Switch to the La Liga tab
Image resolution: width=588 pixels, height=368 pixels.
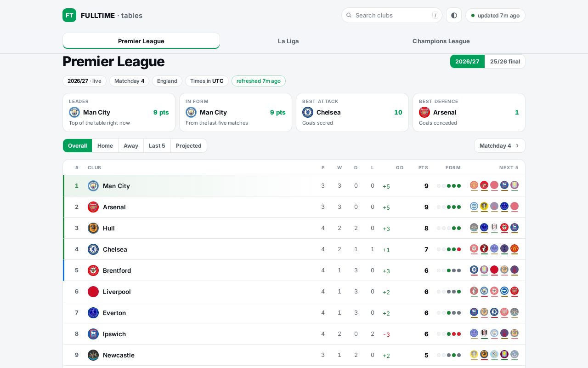[288, 41]
